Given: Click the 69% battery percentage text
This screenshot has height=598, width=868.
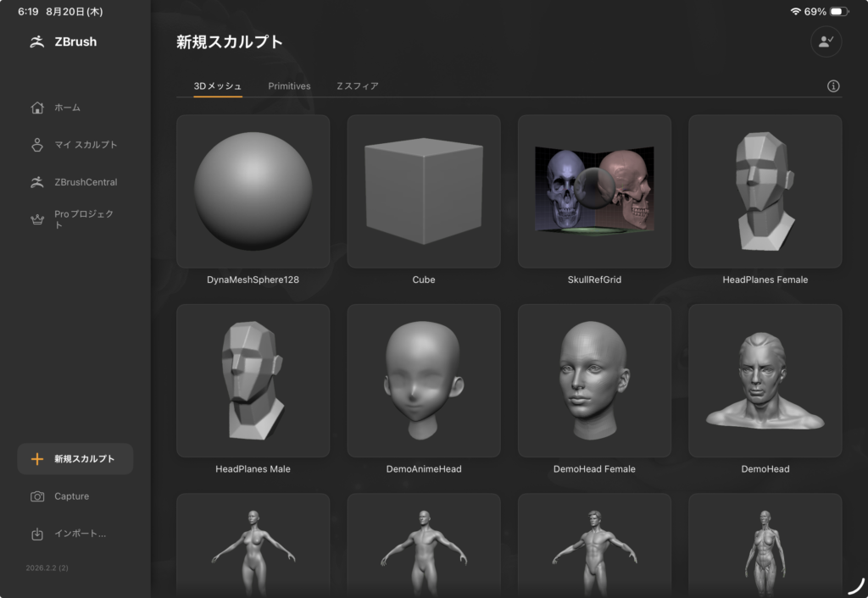Looking at the screenshot, I should point(815,12).
